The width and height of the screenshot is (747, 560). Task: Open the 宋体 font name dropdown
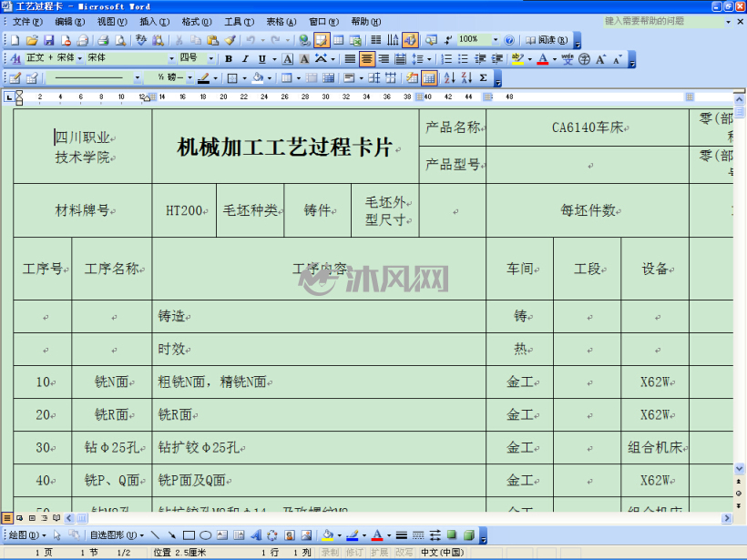pyautogui.click(x=130, y=58)
